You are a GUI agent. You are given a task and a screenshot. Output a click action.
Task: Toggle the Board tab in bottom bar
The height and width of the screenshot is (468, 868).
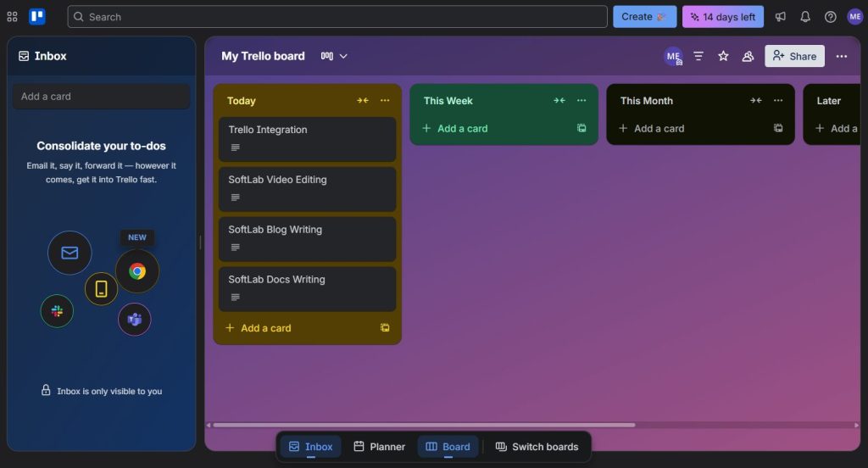pos(448,447)
